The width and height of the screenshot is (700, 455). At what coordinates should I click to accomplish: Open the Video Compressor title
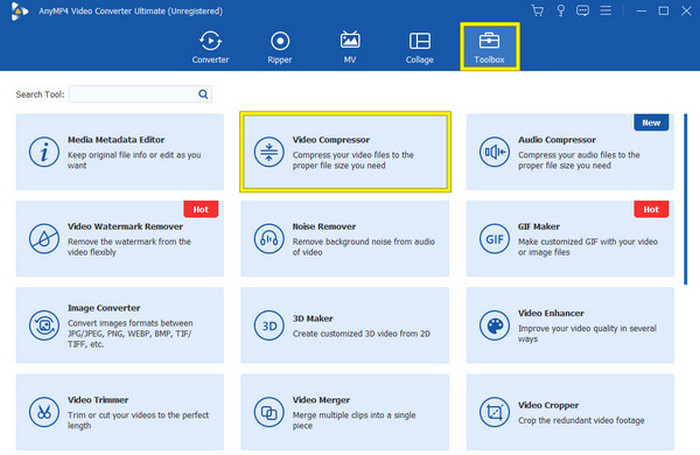(x=331, y=140)
